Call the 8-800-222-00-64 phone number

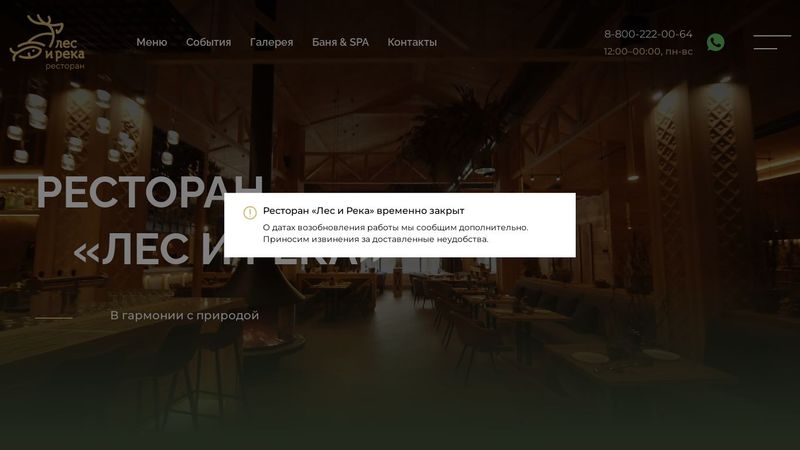pyautogui.click(x=648, y=34)
